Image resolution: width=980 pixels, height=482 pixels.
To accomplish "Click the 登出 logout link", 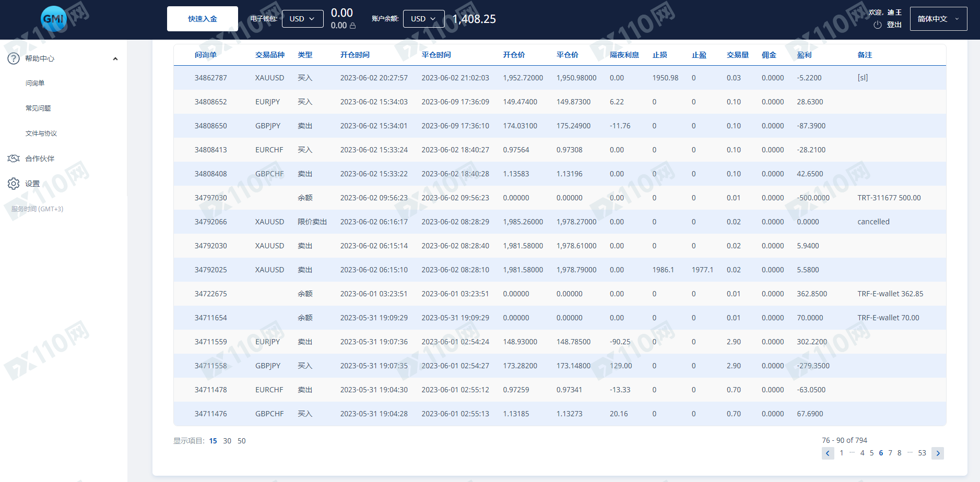I will [x=894, y=25].
